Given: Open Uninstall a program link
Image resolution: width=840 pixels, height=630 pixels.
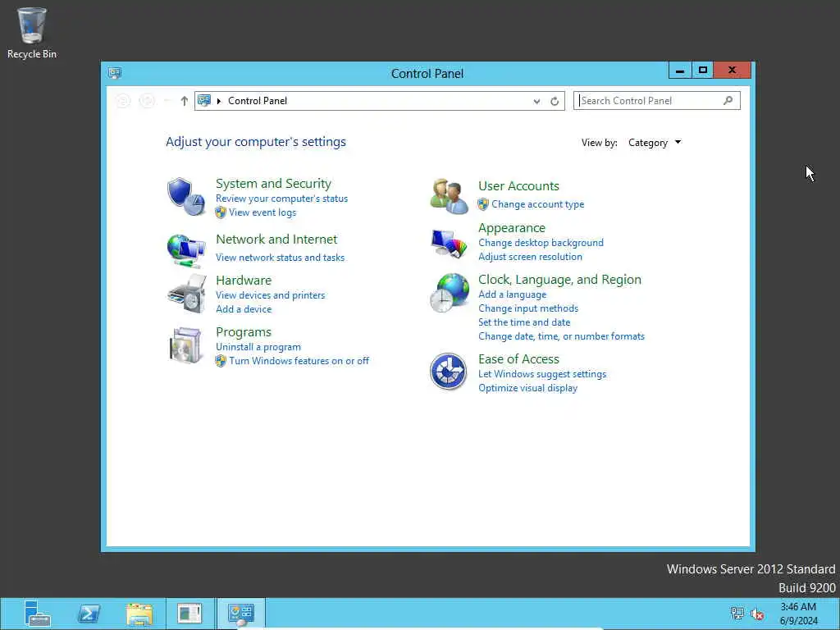Looking at the screenshot, I should (x=258, y=347).
